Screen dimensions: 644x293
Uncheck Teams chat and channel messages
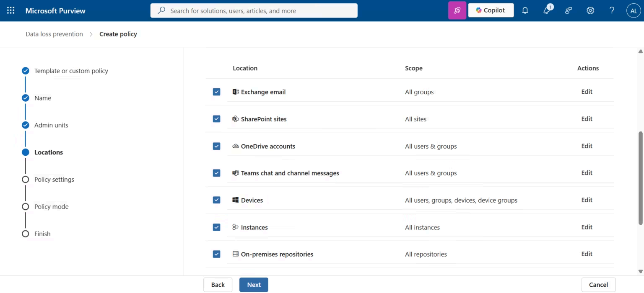(x=216, y=173)
